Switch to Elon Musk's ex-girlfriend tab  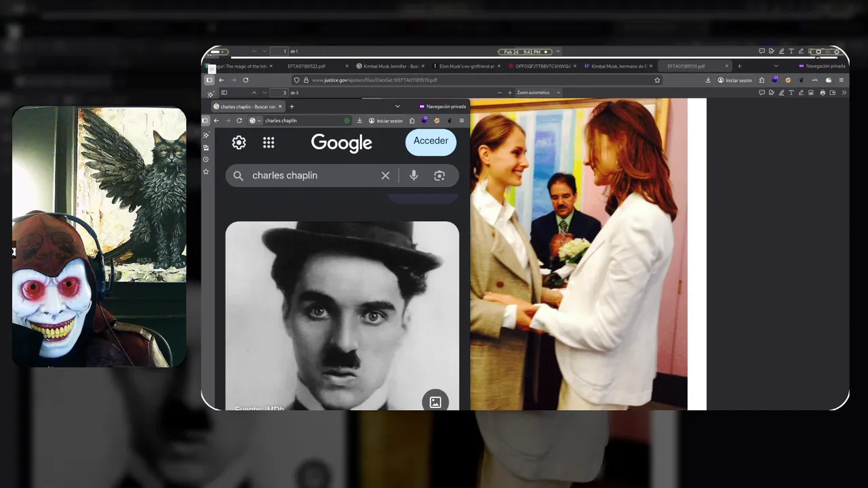(x=467, y=66)
